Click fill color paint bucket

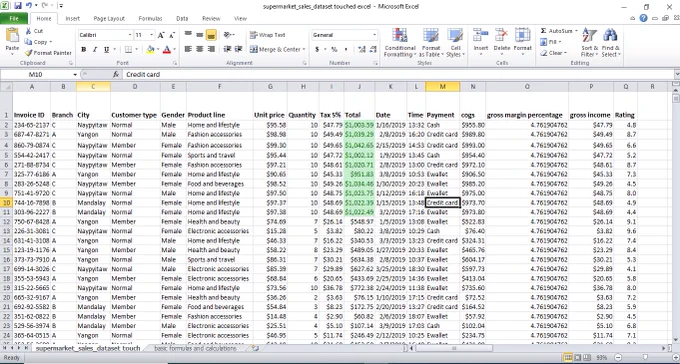150,50
